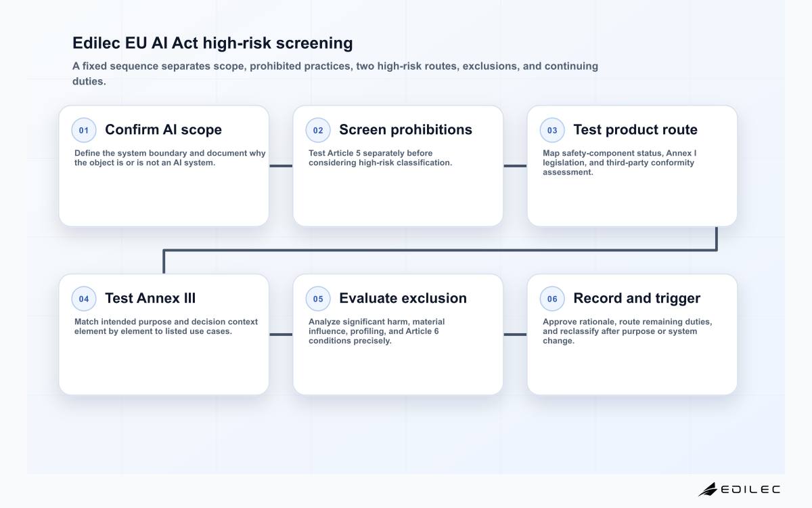Click the Article 5 description text
Viewport: 812px width, 508px height.
[x=380, y=158]
